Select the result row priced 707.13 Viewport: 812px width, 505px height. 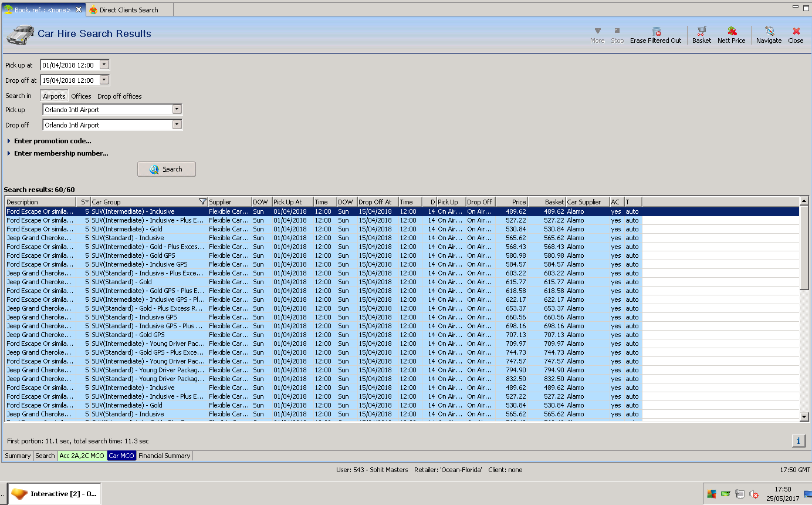pos(402,335)
